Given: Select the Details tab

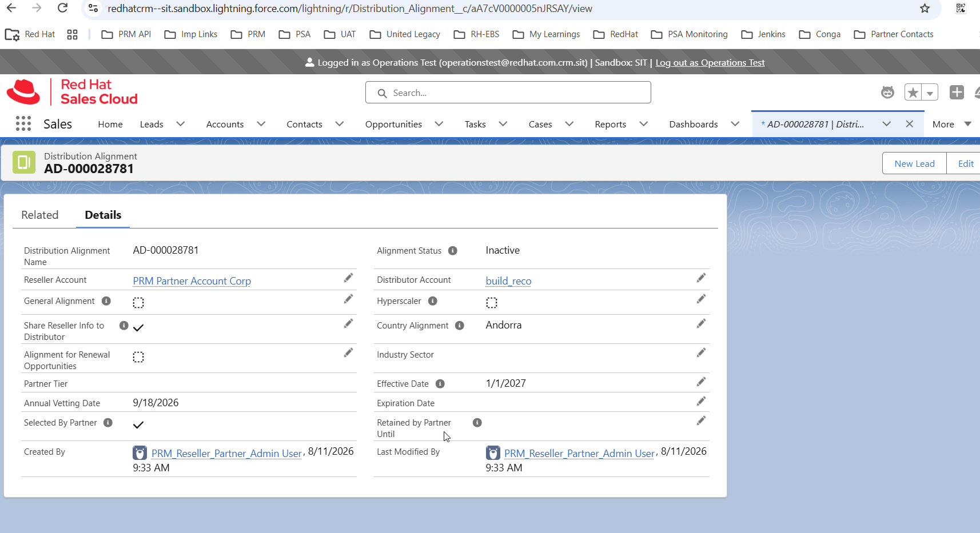Looking at the screenshot, I should pyautogui.click(x=103, y=215).
